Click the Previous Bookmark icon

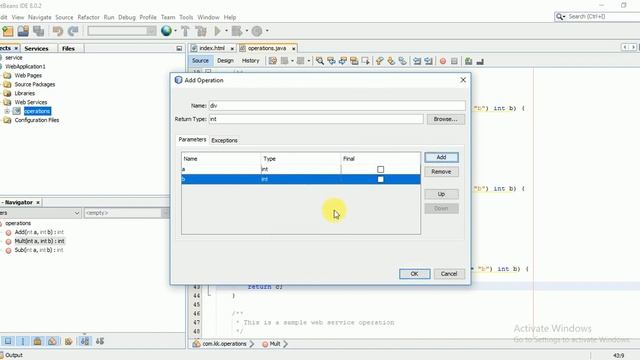(x=380, y=61)
